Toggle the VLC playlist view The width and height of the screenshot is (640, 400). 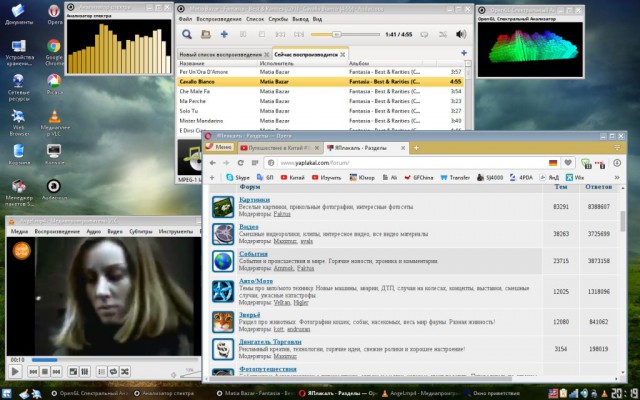(102, 372)
